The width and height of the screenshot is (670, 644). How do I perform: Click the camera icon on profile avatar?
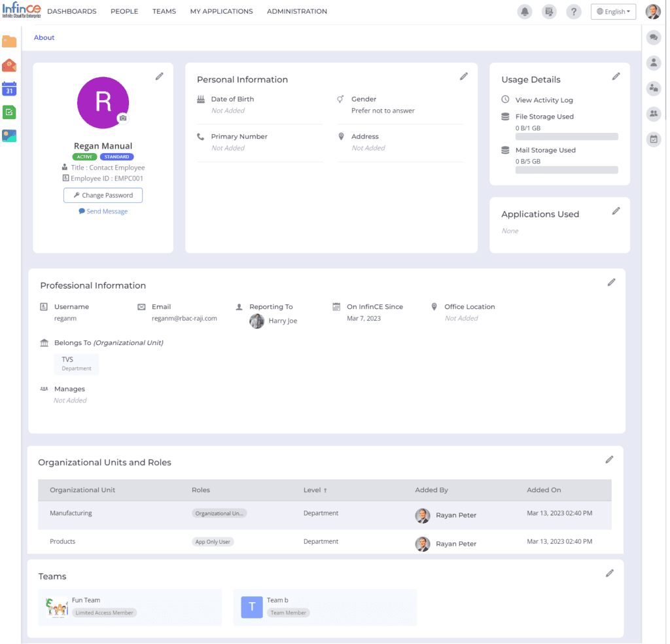123,118
